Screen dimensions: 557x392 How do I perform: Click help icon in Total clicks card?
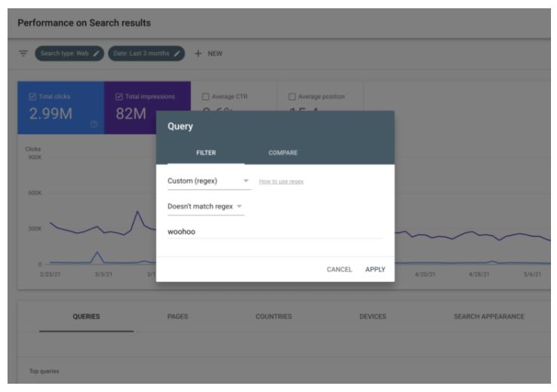[x=93, y=124]
